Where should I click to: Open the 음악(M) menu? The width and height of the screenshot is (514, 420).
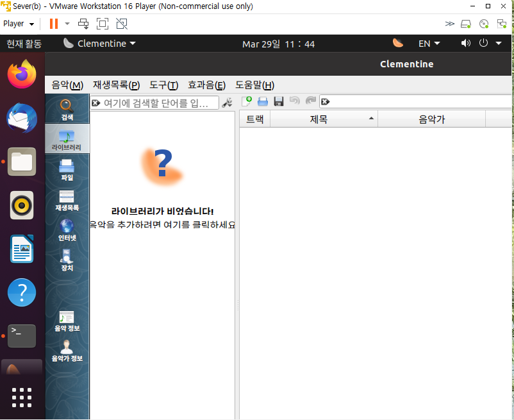point(67,85)
